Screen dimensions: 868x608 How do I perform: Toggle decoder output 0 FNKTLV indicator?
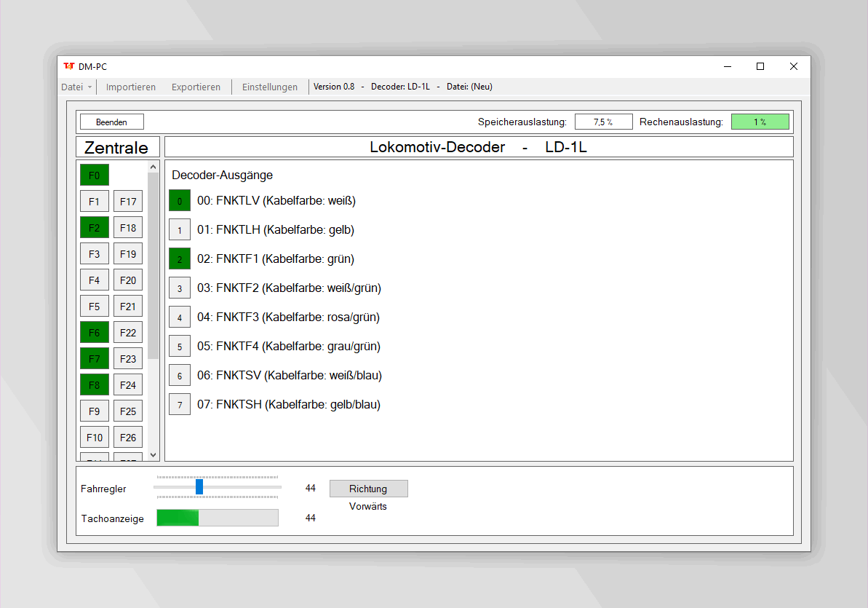pos(180,201)
